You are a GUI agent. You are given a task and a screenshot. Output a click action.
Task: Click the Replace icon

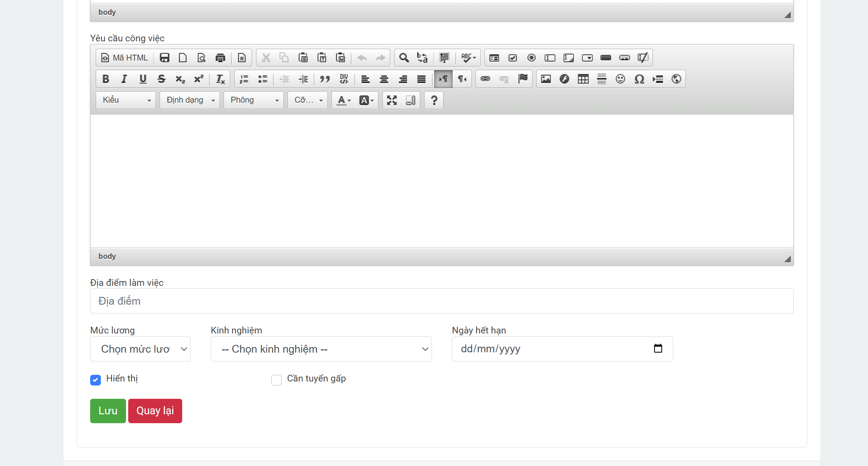tap(422, 58)
